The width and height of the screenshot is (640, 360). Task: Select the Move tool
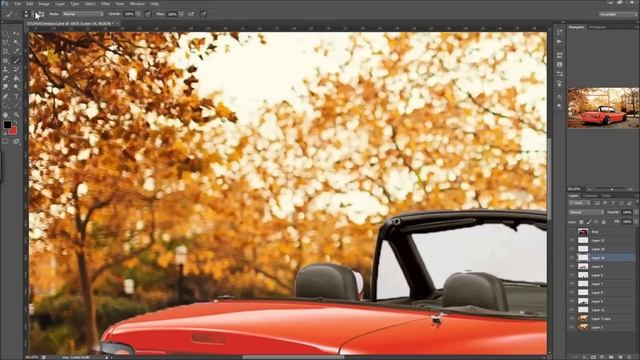pos(16,33)
